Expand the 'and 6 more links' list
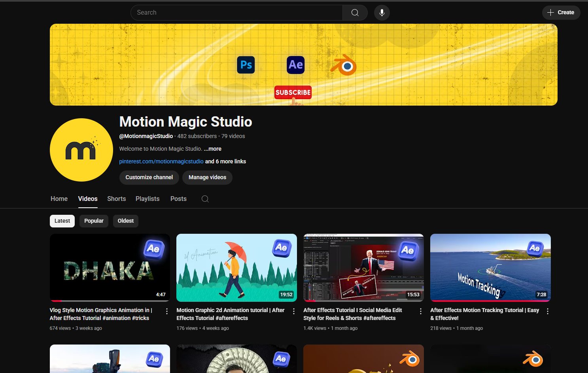Screen dimensions: 588x373 point(225,161)
